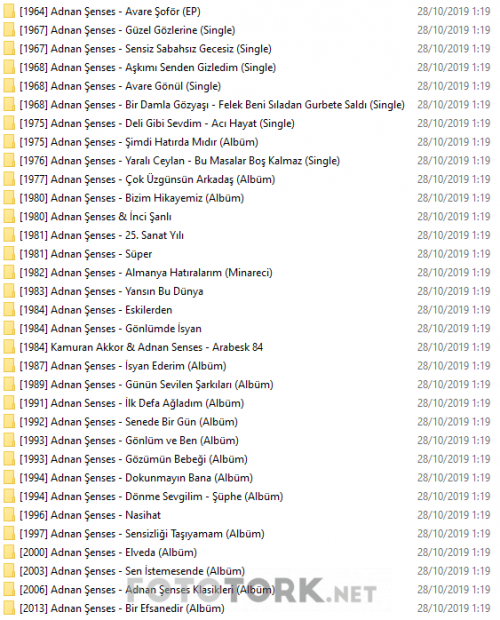Click folder icon for Avare Şoför (EP)
The height and width of the screenshot is (620, 500).
coord(9,11)
